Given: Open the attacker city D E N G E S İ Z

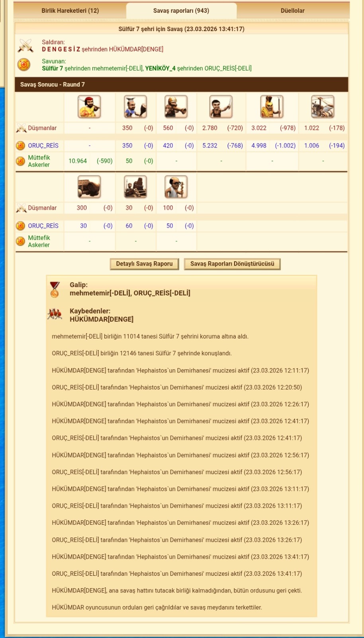Looking at the screenshot, I should tap(61, 49).
